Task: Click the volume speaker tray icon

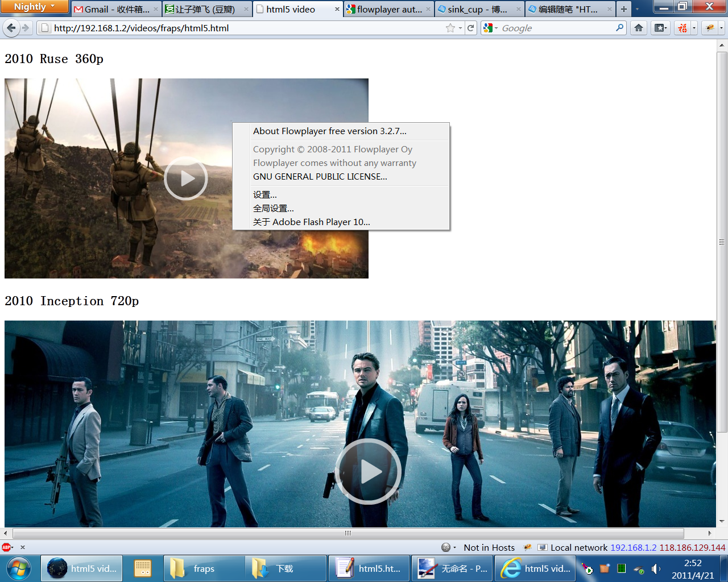Action: [656, 569]
